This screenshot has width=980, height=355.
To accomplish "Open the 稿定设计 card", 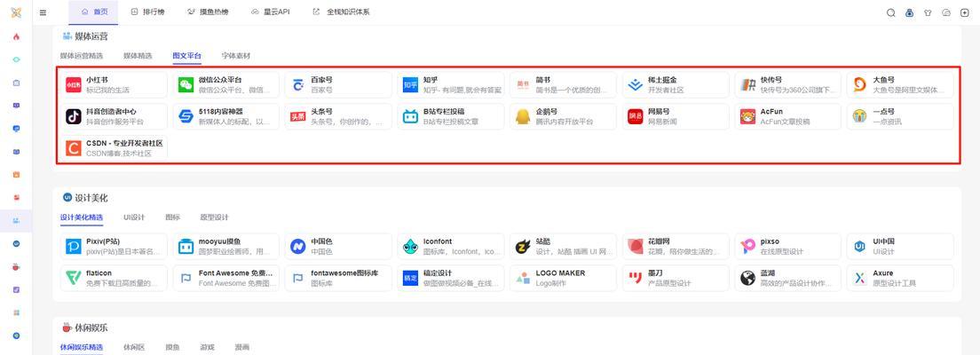I will 451,278.
